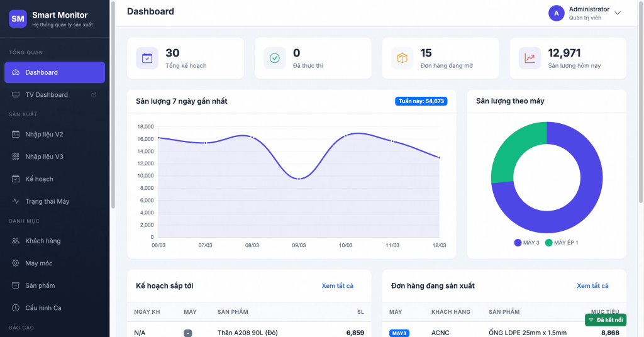Viewport: 644px width, 337px height.
Task: Click the chart icon on Sản lượng hôm nay card
Action: [530, 58]
